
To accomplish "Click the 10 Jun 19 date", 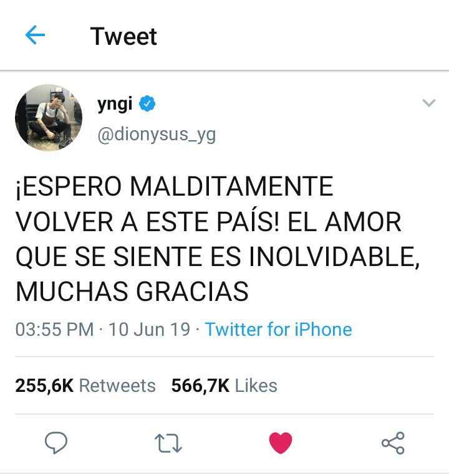I will 149,330.
